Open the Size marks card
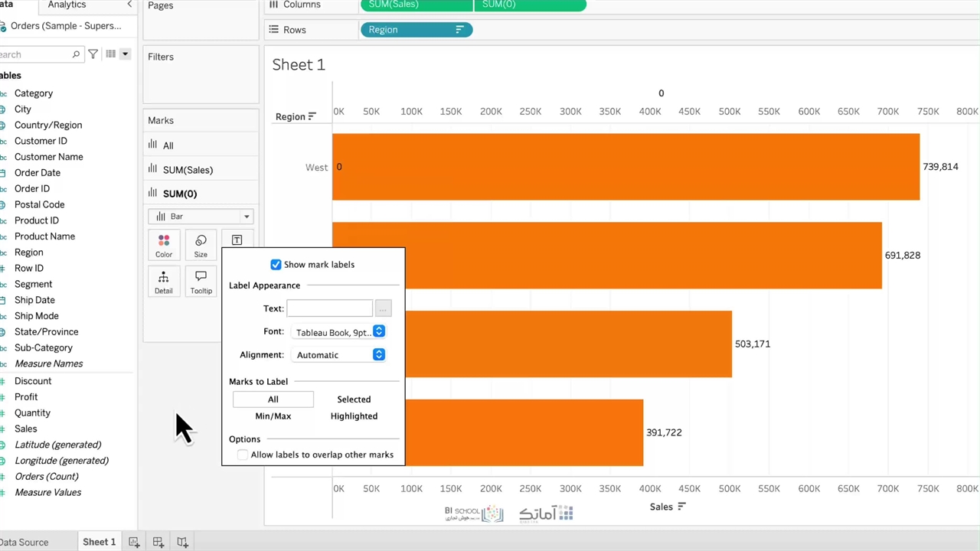Image resolution: width=980 pixels, height=551 pixels. point(201,246)
